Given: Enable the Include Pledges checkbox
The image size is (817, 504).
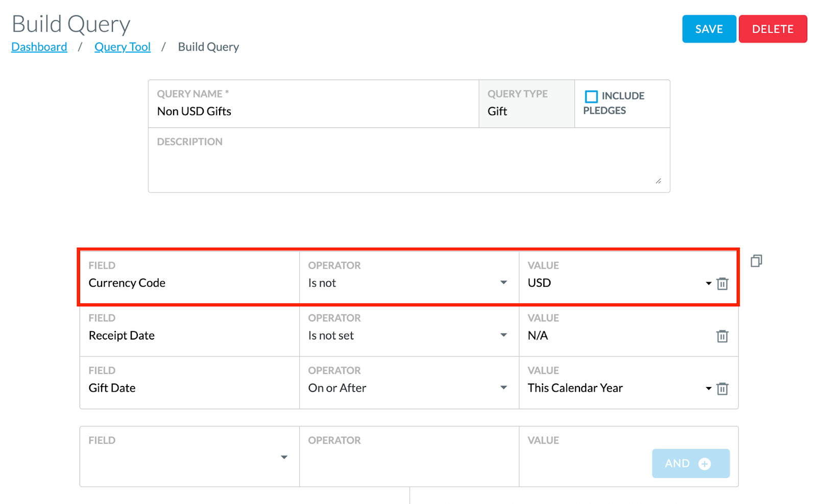Looking at the screenshot, I should coord(591,96).
